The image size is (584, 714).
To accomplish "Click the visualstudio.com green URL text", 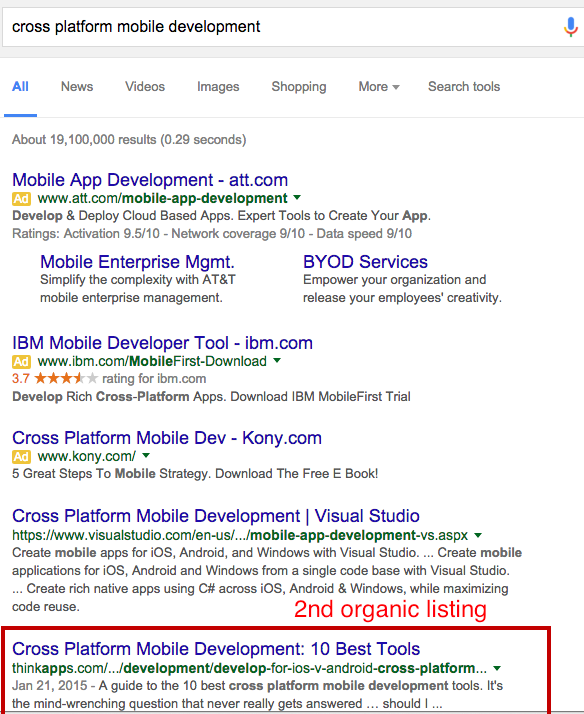I will [240, 535].
